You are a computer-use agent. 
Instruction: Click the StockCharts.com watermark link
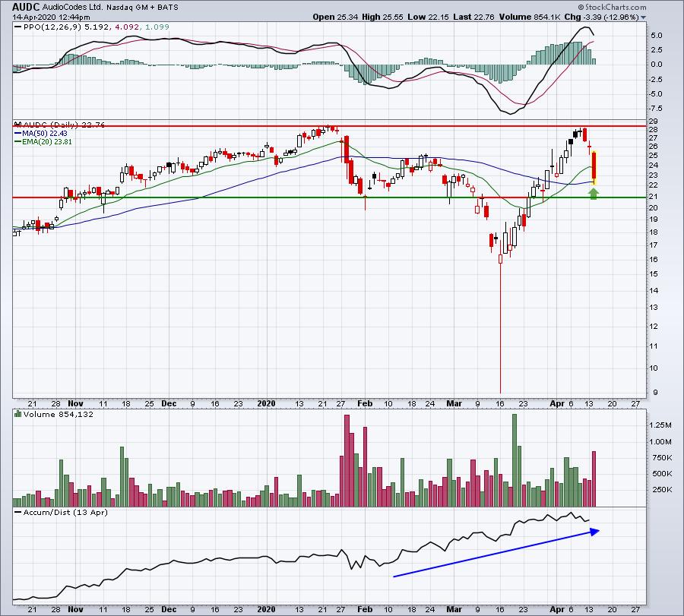[x=612, y=7]
